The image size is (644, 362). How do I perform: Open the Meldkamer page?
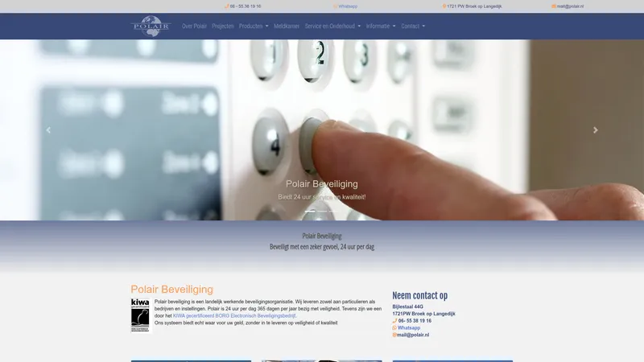(287, 26)
